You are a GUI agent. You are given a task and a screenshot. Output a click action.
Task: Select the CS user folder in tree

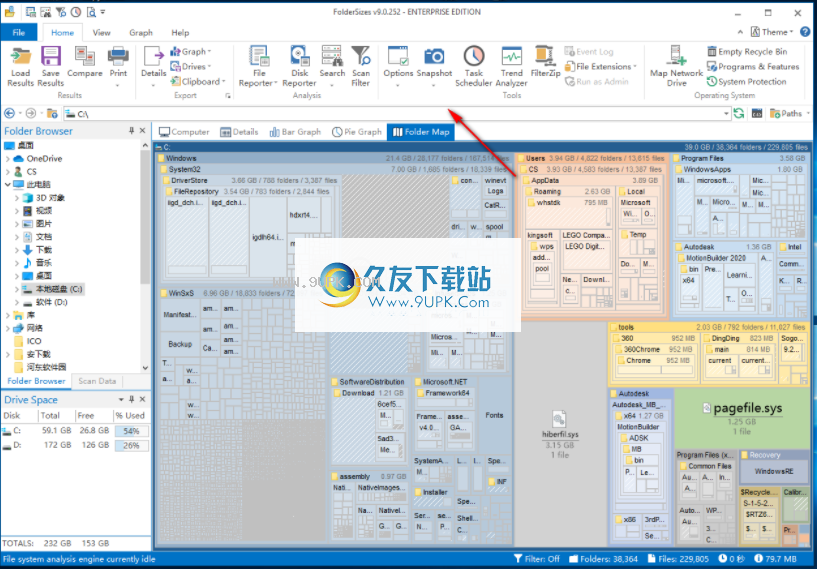[x=32, y=171]
